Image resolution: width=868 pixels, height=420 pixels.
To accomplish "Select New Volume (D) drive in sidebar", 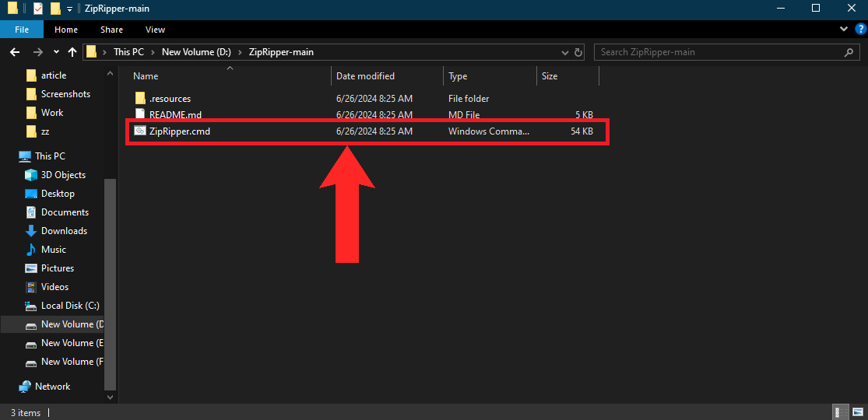I will pyautogui.click(x=72, y=324).
